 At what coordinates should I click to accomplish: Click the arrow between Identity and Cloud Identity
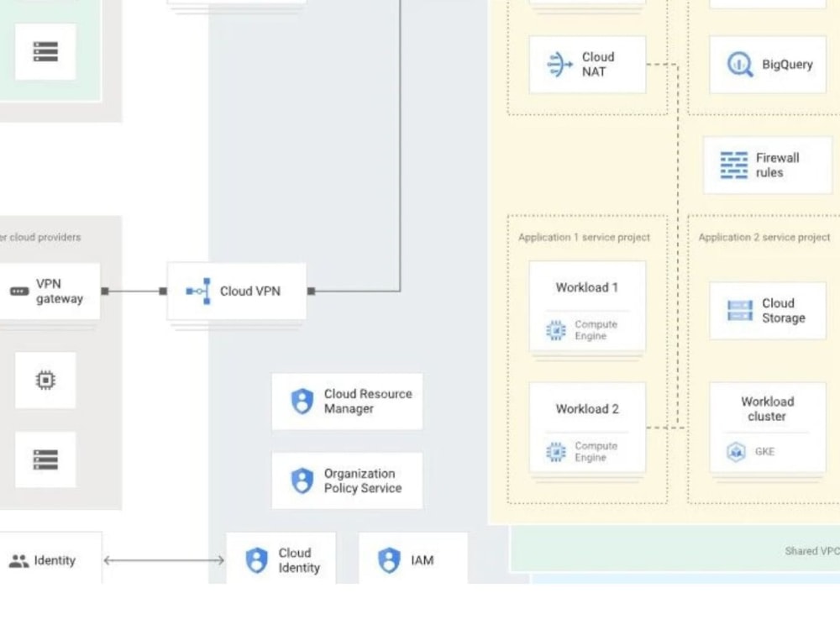point(164,560)
